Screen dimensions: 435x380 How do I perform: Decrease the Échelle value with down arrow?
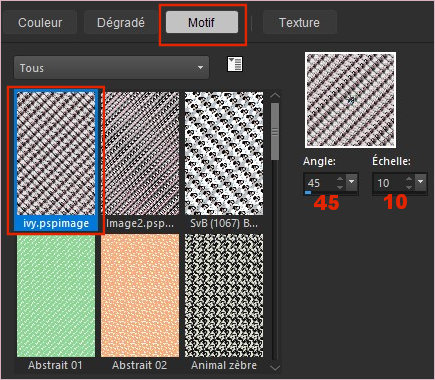click(409, 187)
